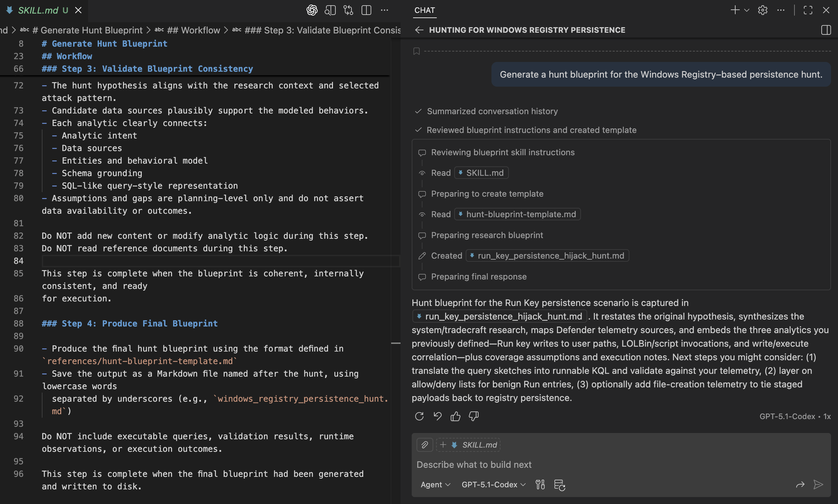Toggle maximized chat panel size
This screenshot has height=504, width=838.
[808, 10]
